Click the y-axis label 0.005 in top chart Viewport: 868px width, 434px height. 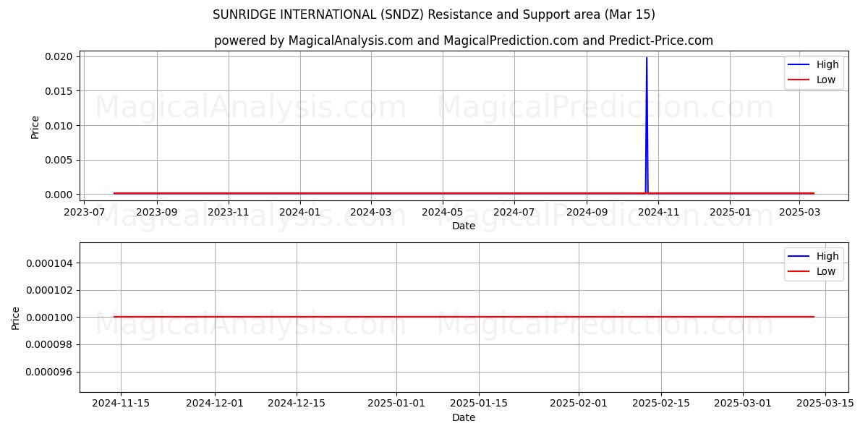(x=58, y=160)
